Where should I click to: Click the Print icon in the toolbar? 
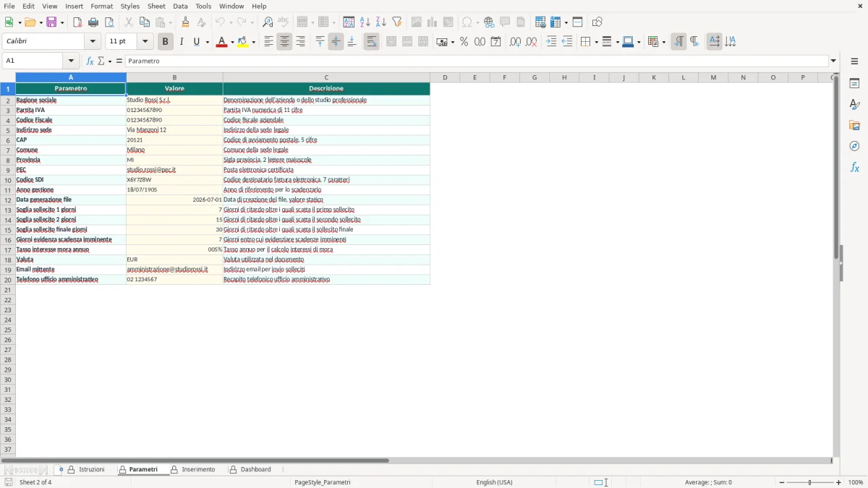point(93,22)
